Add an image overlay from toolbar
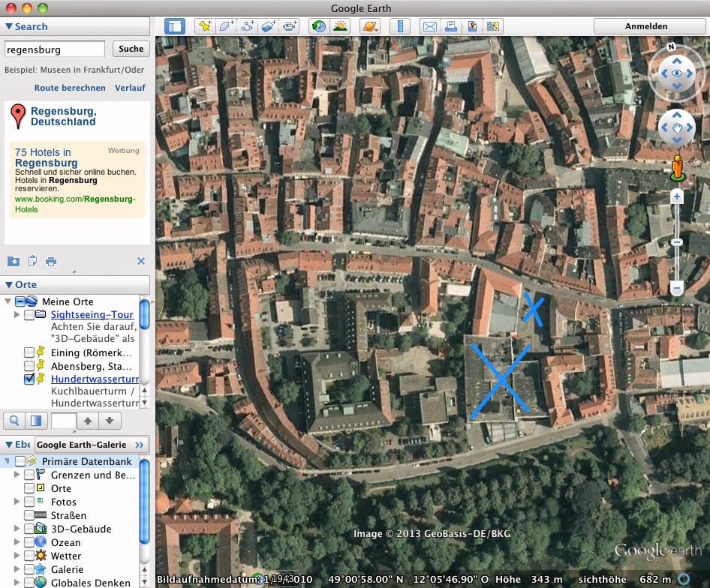The image size is (710, 588). click(269, 26)
